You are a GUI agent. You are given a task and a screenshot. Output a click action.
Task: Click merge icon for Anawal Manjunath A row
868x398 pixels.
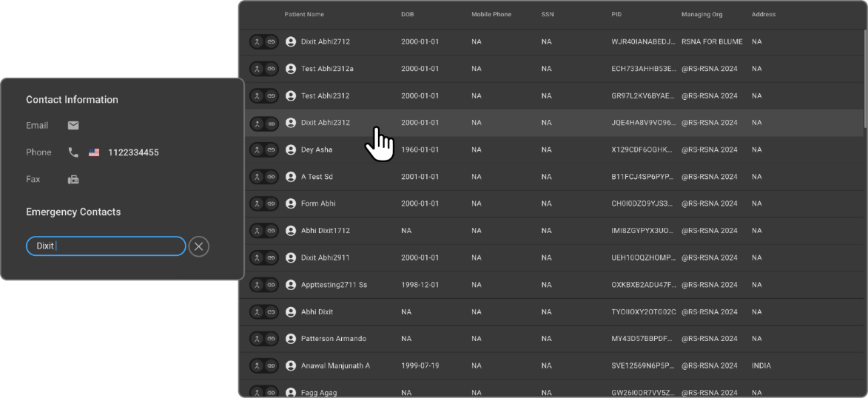pyautogui.click(x=257, y=366)
